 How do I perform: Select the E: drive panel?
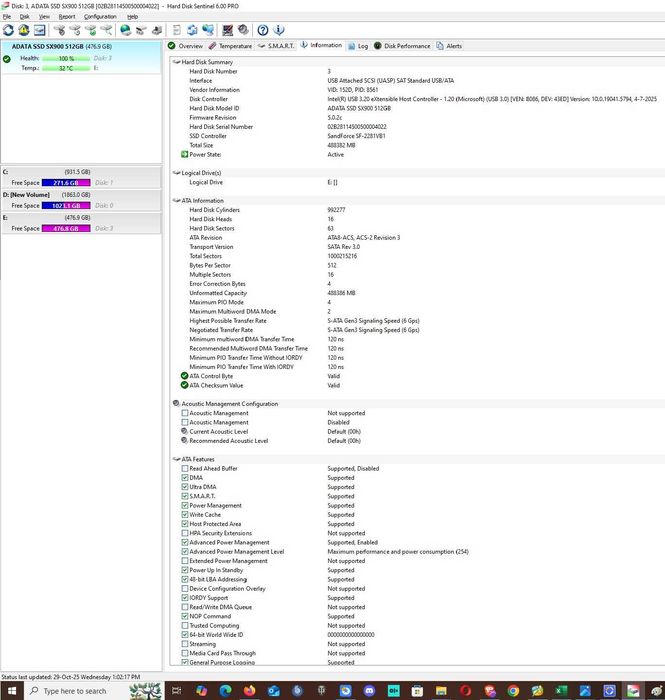(x=81, y=223)
